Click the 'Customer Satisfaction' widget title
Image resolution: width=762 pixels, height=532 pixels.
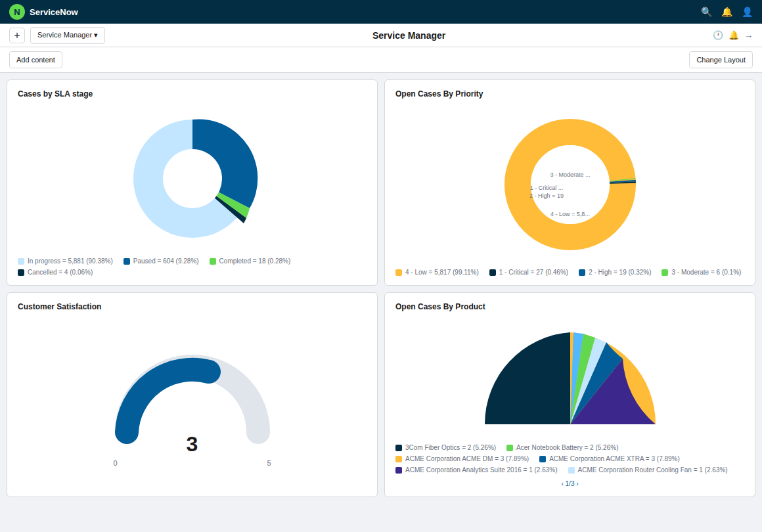59,307
